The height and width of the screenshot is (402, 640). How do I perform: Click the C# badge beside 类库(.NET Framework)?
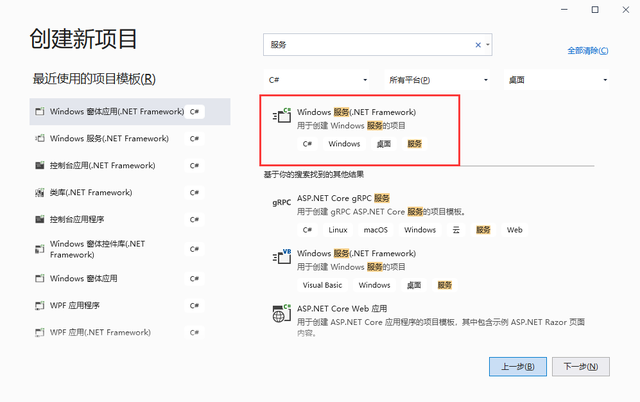194,193
